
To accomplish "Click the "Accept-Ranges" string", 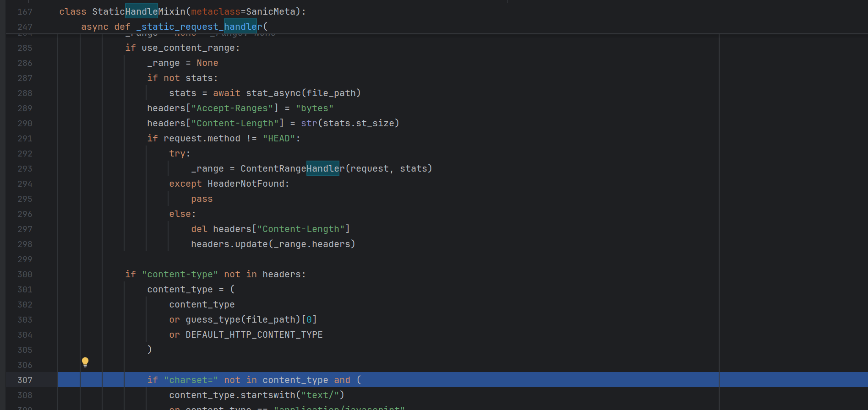I will (x=232, y=108).
